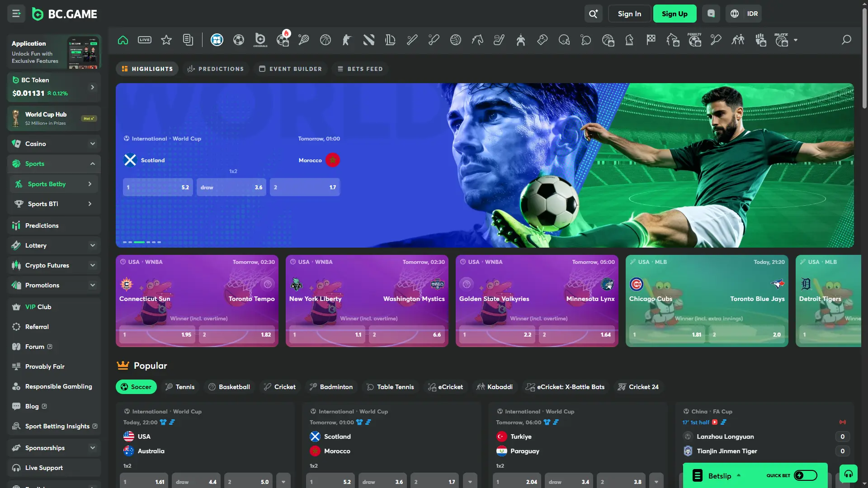
Task: Select the Chess knight icon
Action: tap(629, 40)
